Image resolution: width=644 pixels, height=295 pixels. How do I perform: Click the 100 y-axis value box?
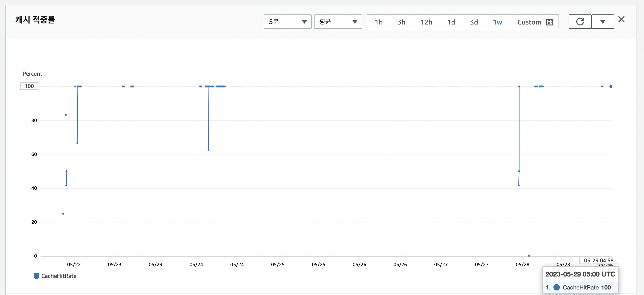29,86
